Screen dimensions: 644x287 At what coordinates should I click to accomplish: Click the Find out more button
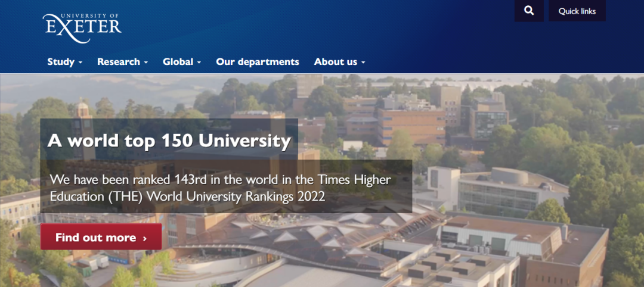pos(101,237)
